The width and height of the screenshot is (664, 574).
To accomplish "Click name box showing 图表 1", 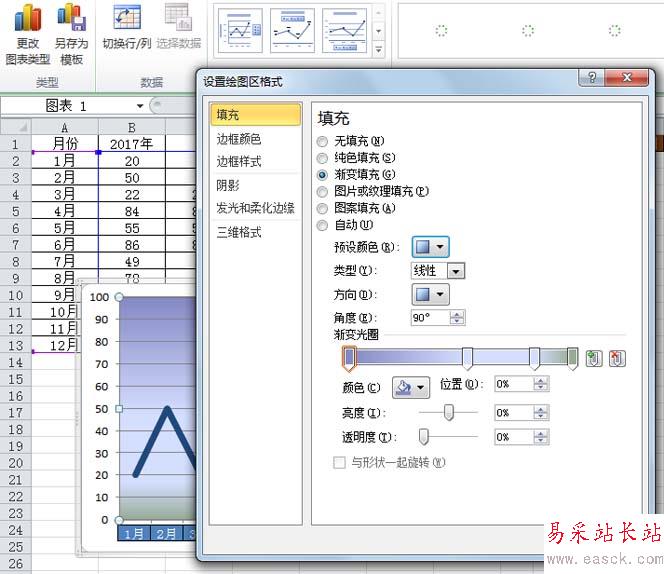I will 66,106.
